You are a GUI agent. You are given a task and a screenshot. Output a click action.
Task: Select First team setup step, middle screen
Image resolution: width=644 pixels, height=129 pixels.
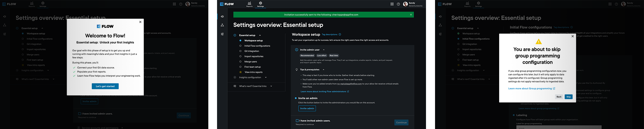pyautogui.click(x=252, y=67)
